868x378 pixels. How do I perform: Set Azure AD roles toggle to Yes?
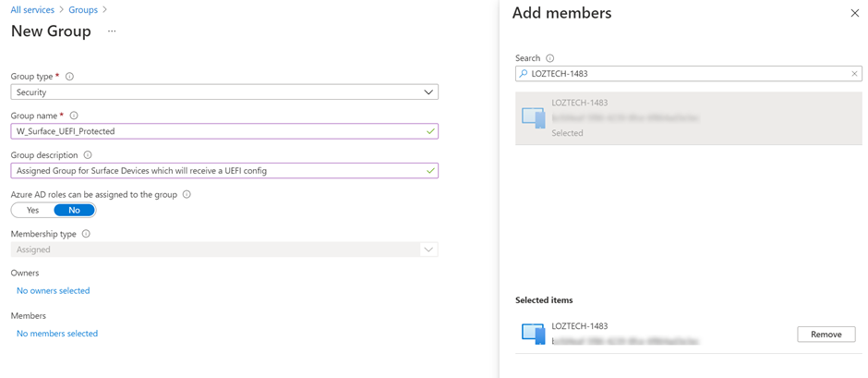pyautogui.click(x=32, y=211)
